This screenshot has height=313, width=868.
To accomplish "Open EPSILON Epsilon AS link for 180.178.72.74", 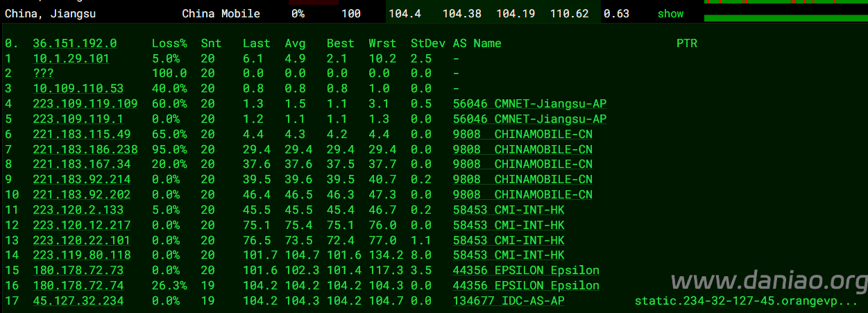I will (x=526, y=285).
